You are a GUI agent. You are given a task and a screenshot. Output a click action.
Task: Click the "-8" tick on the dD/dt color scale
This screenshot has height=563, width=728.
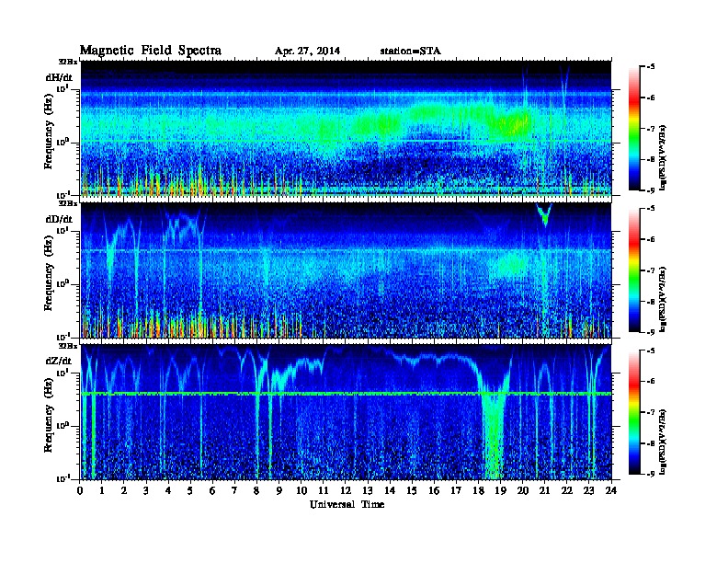coord(651,301)
